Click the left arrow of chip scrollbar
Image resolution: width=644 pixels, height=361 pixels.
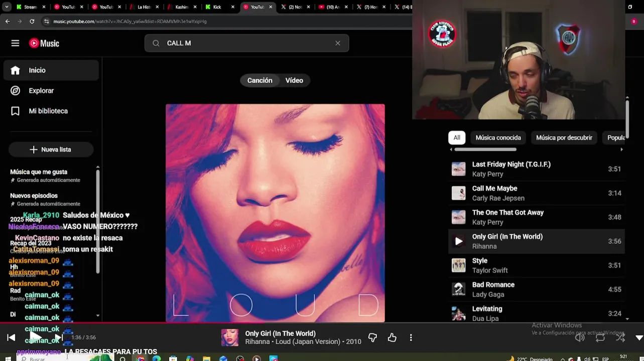click(x=451, y=149)
